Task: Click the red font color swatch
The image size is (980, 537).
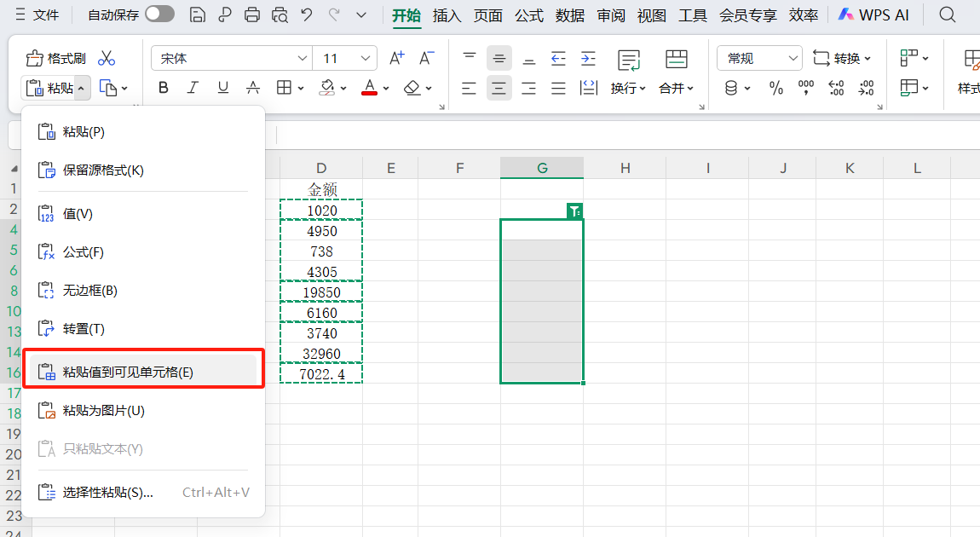Action: point(369,88)
